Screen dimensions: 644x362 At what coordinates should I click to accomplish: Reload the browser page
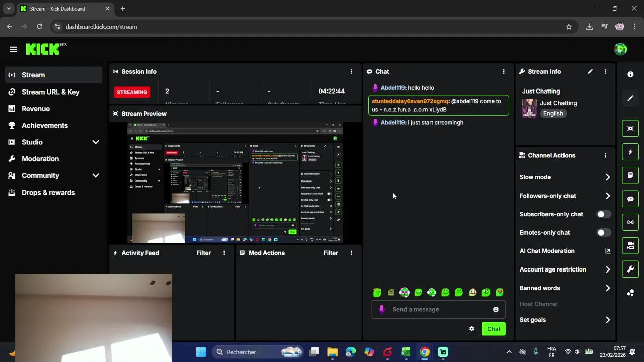(39, 27)
